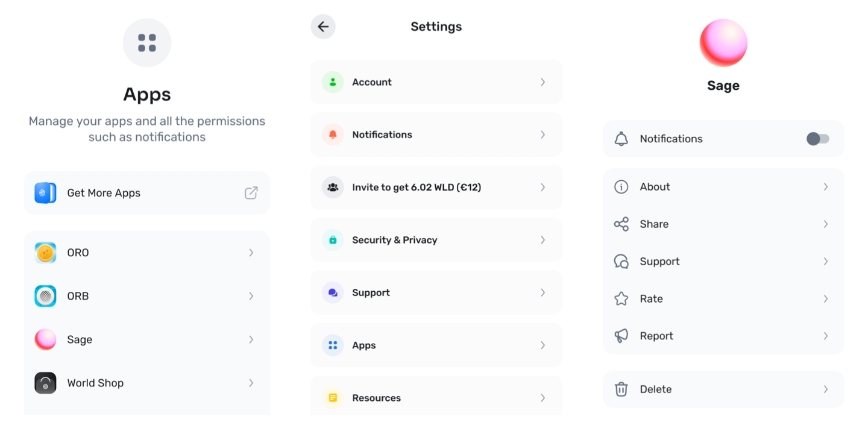The height and width of the screenshot is (422, 868).
Task: Select the Delete option label for Sage
Action: (x=656, y=389)
